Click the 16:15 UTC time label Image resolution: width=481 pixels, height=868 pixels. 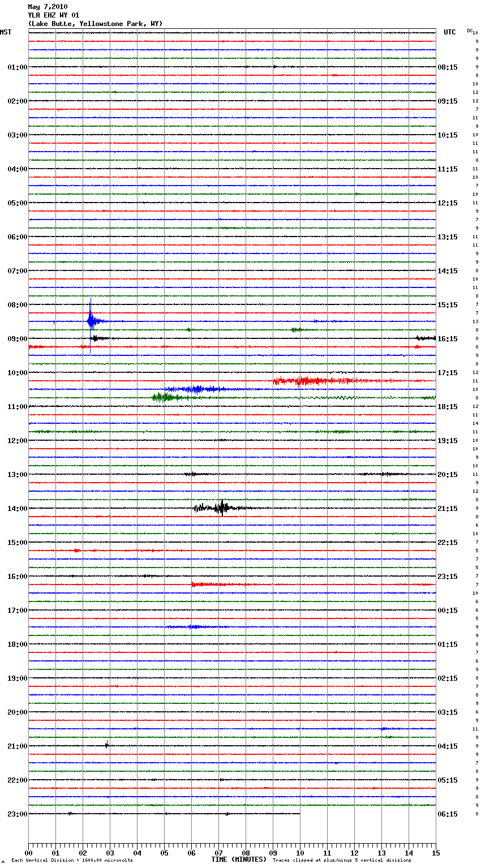(448, 339)
